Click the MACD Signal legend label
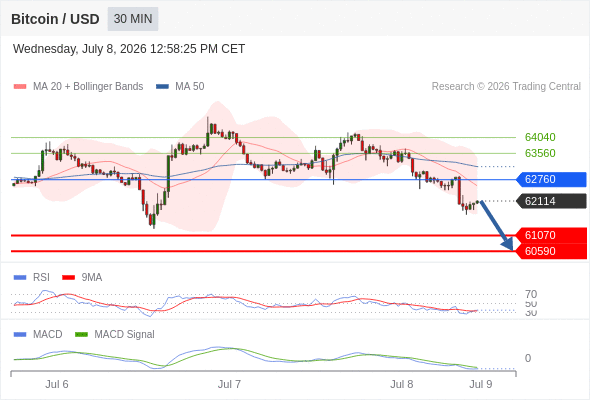 click(125, 335)
